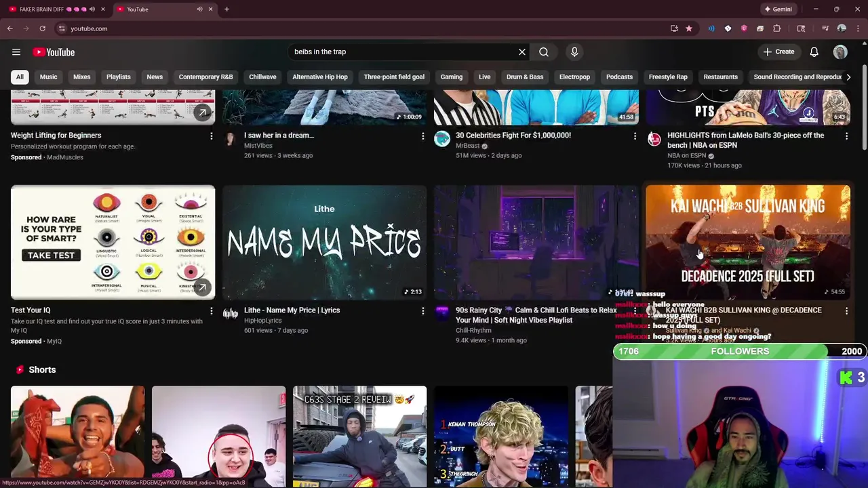Open options for Weight Lifting for Beginners ad
This screenshot has height=488, width=868.
211,136
